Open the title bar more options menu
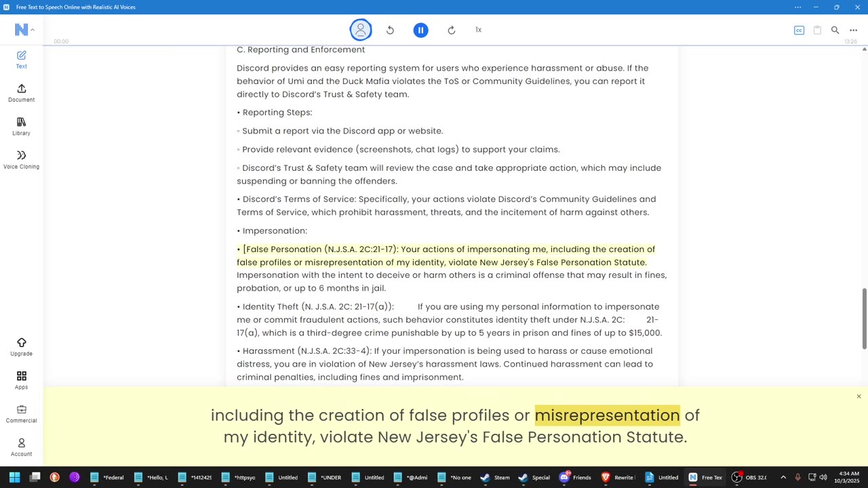Image resolution: width=868 pixels, height=488 pixels. coord(797,7)
